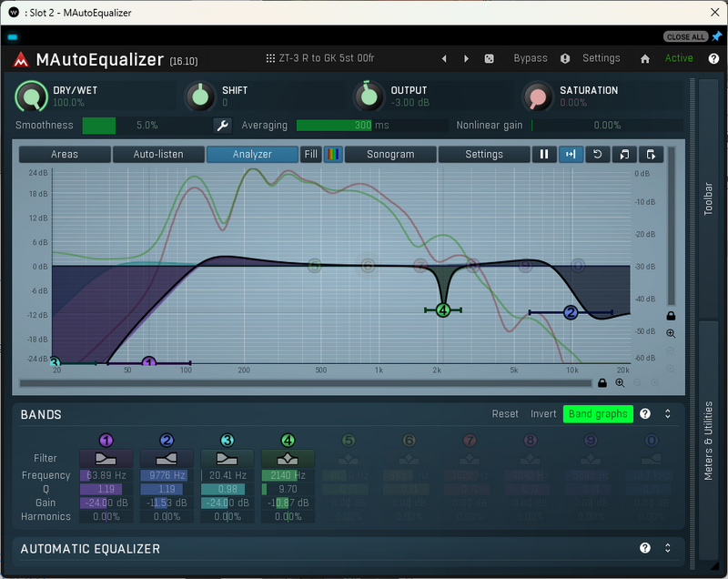Open Automatic Equalizer help icon
The height and width of the screenshot is (579, 728).
pos(645,548)
